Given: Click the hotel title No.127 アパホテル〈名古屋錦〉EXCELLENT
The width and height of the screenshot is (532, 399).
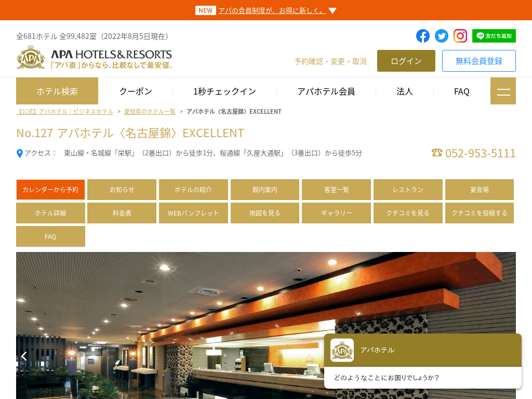Looking at the screenshot, I should [x=130, y=133].
